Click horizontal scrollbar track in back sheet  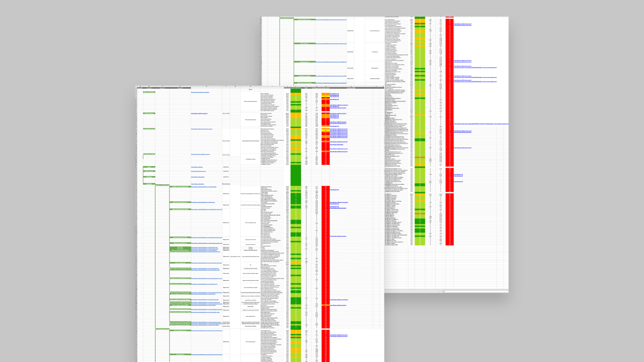(x=476, y=291)
